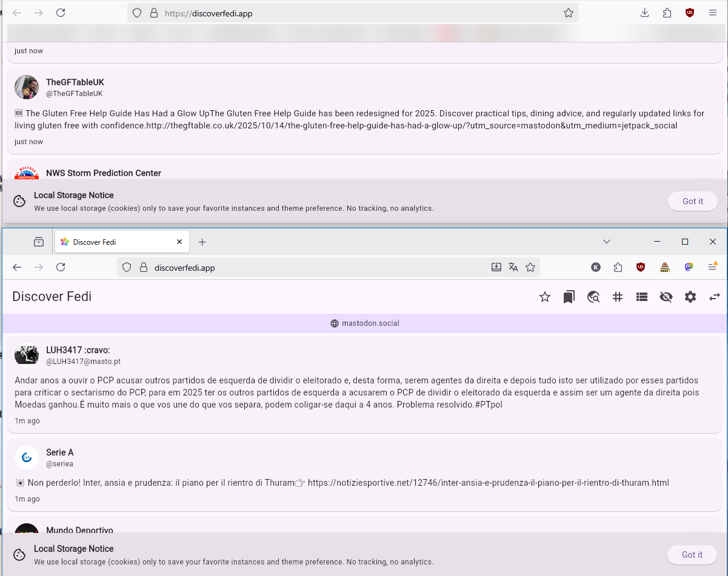Bookmark star in the back window address bar
The width and height of the screenshot is (728, 576).
569,13
